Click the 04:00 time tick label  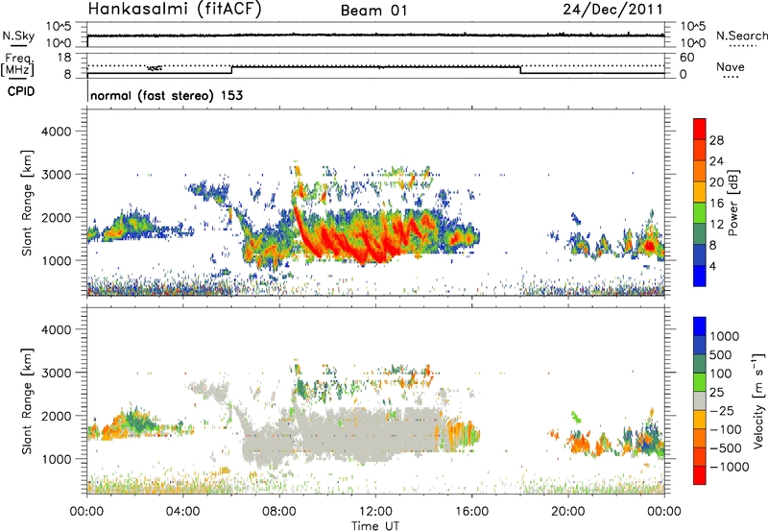[x=183, y=512]
